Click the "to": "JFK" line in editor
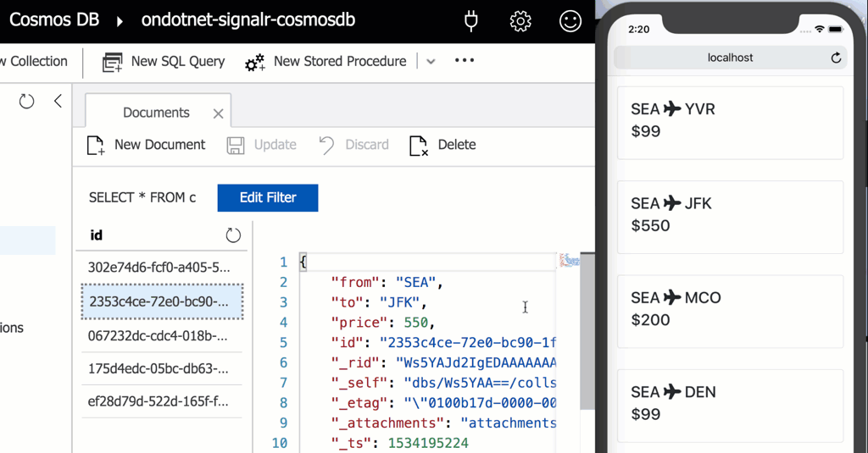Screen dimensions: 868x453 click(x=379, y=302)
